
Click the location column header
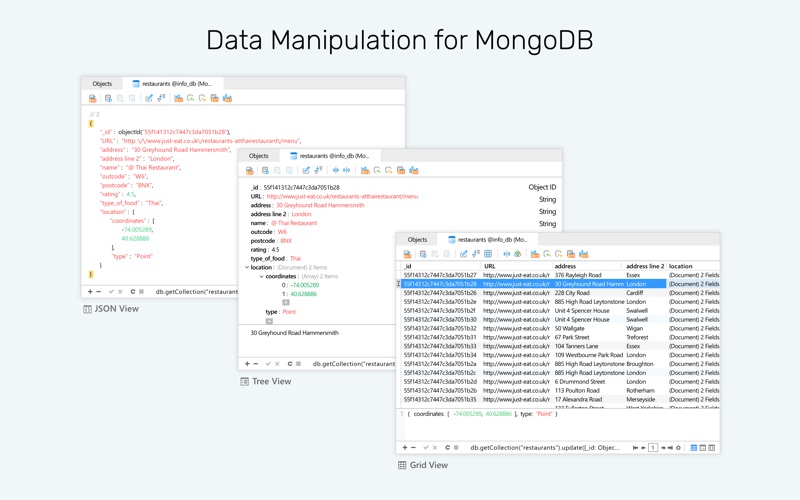coord(693,266)
